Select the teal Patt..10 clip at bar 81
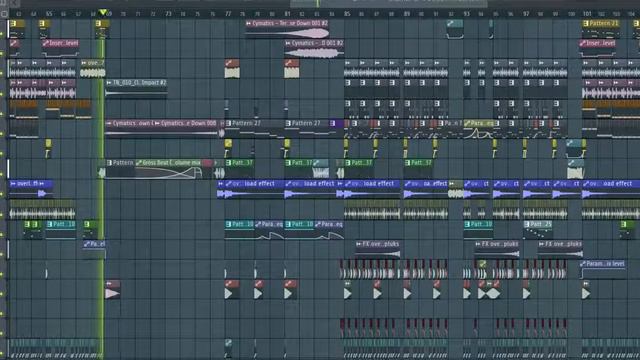 (x=299, y=229)
